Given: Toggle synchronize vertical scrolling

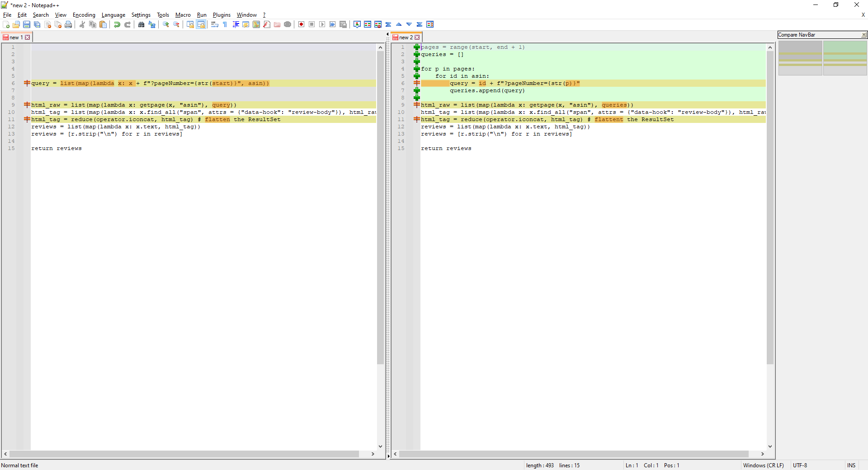Looking at the screenshot, I should 190,24.
